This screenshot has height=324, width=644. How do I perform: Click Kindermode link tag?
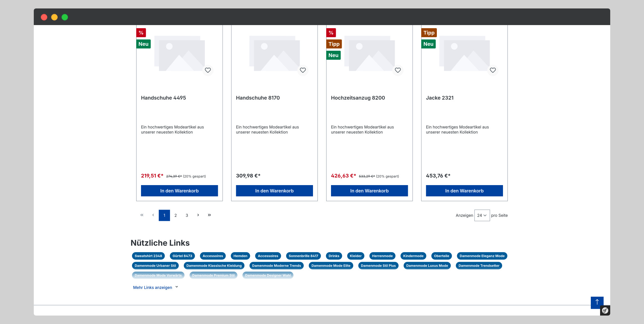point(413,256)
